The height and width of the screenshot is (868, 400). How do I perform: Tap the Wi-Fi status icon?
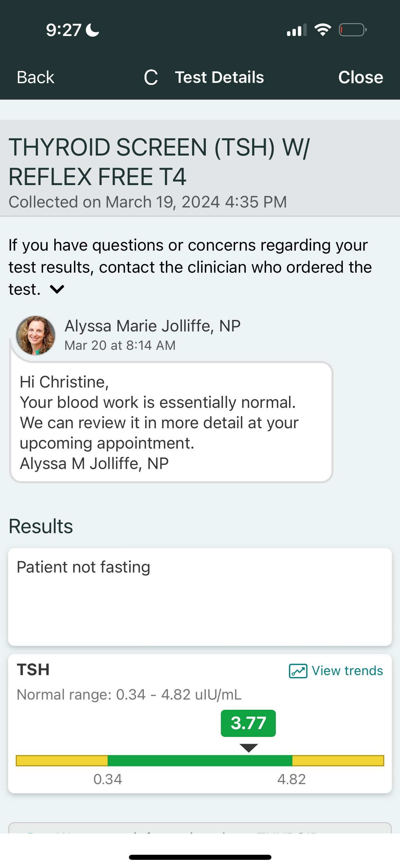click(323, 30)
